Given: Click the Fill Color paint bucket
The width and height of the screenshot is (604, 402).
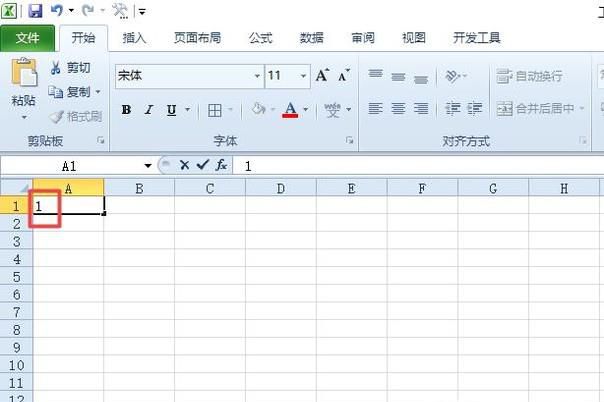Looking at the screenshot, I should coord(258,109).
